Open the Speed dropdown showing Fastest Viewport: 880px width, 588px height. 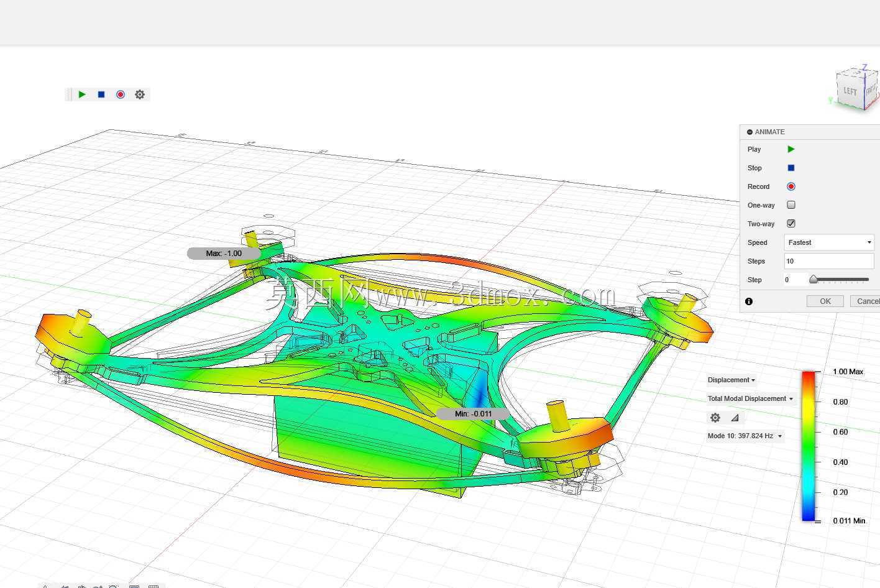tap(829, 242)
